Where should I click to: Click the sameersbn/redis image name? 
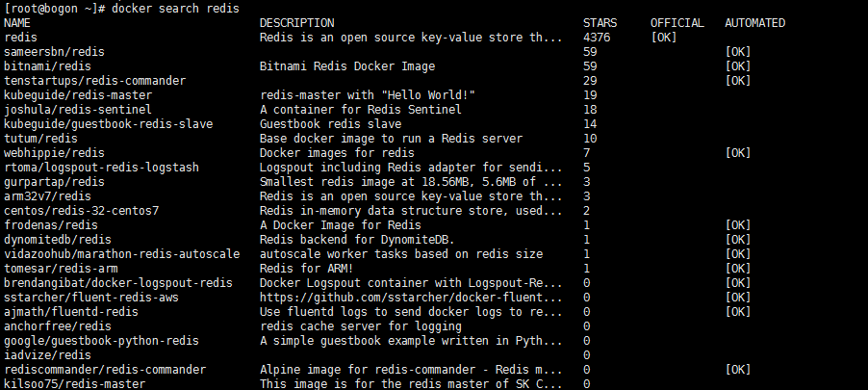(54, 52)
